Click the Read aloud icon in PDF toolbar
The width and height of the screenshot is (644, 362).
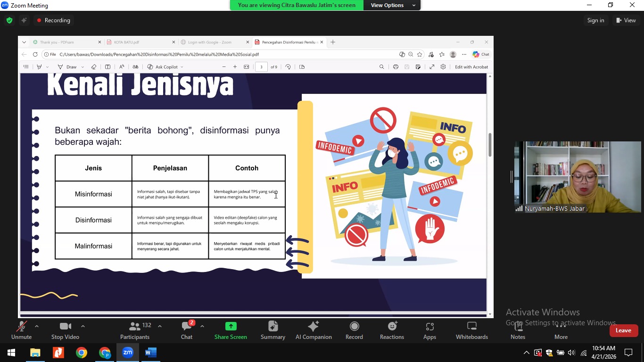tap(122, 67)
